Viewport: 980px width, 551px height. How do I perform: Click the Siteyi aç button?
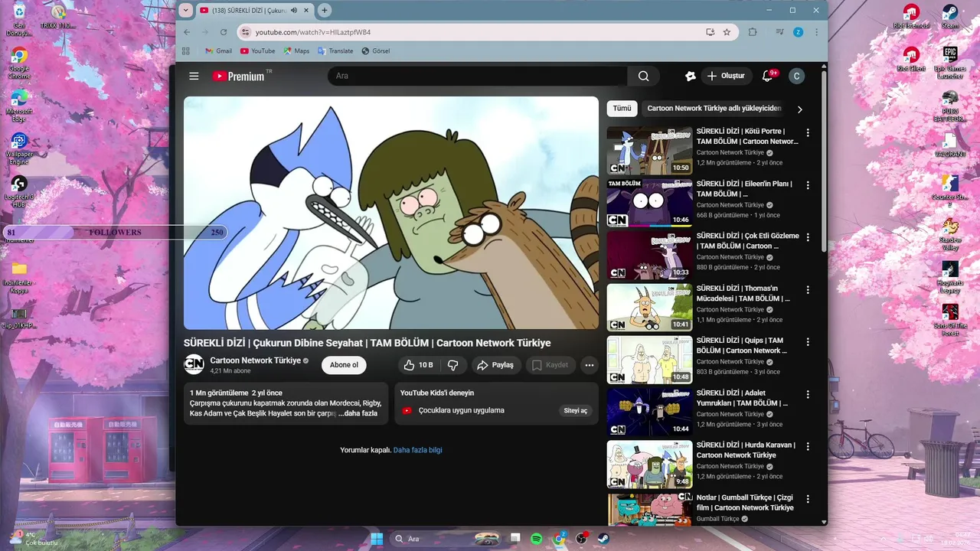click(x=576, y=410)
